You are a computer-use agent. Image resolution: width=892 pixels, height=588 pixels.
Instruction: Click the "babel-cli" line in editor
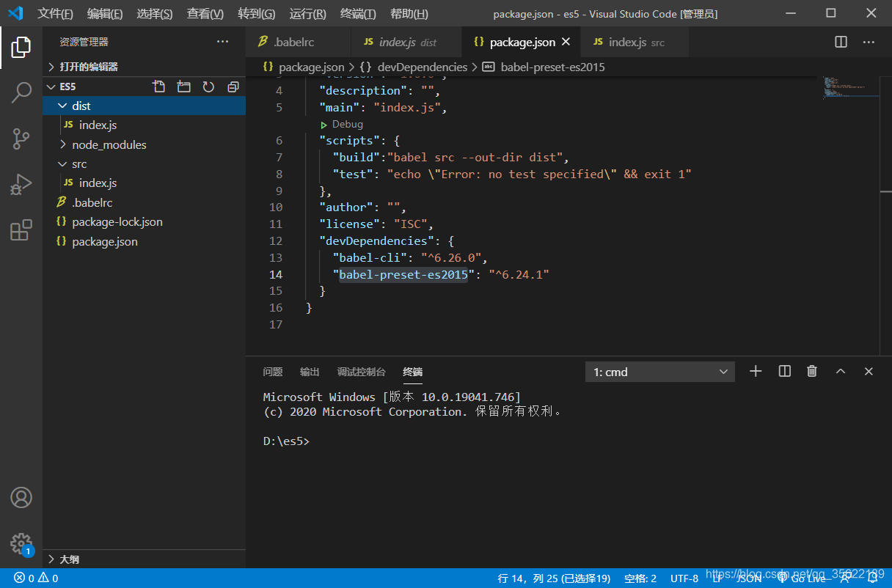click(x=409, y=257)
